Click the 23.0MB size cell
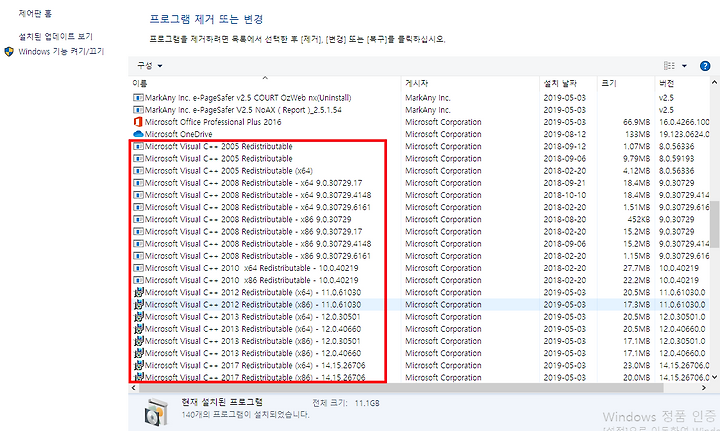 [x=636, y=365]
